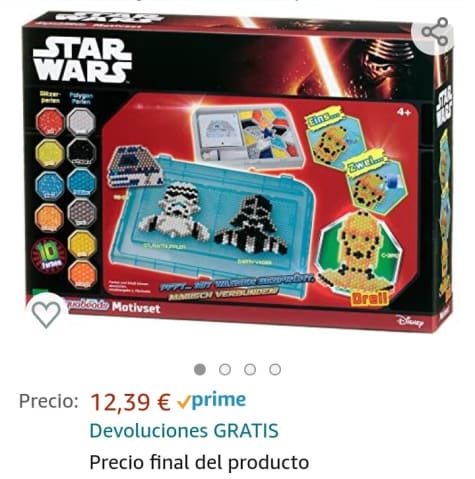This screenshot has width=475, height=479.
Task: Switch to second product image dot
Action: tap(225, 369)
